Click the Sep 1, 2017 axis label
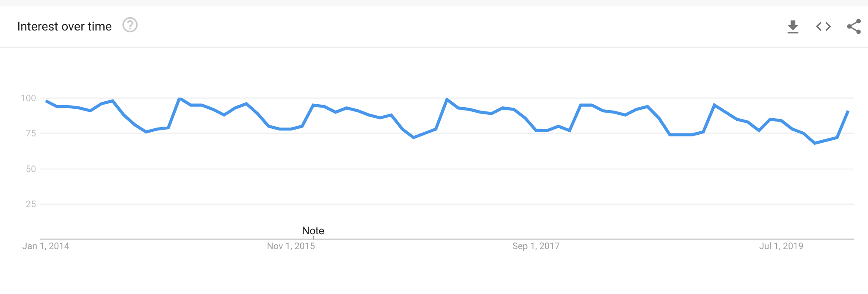868x294 pixels. click(536, 246)
